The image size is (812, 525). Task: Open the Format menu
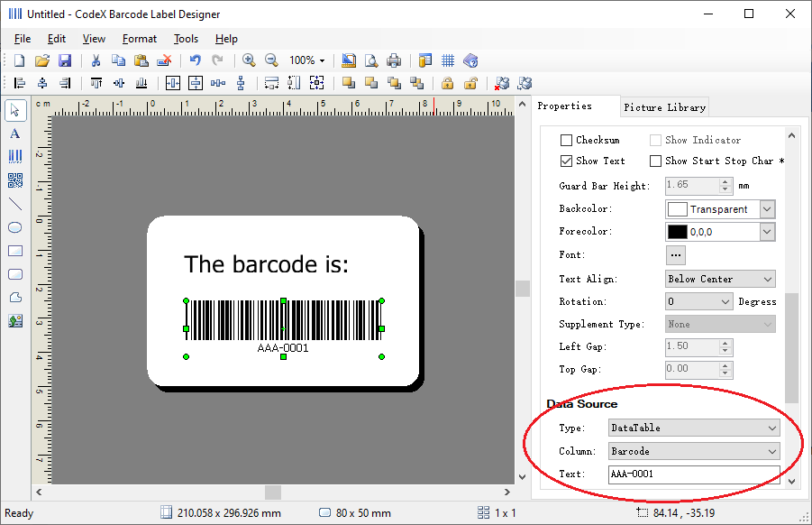pos(140,39)
